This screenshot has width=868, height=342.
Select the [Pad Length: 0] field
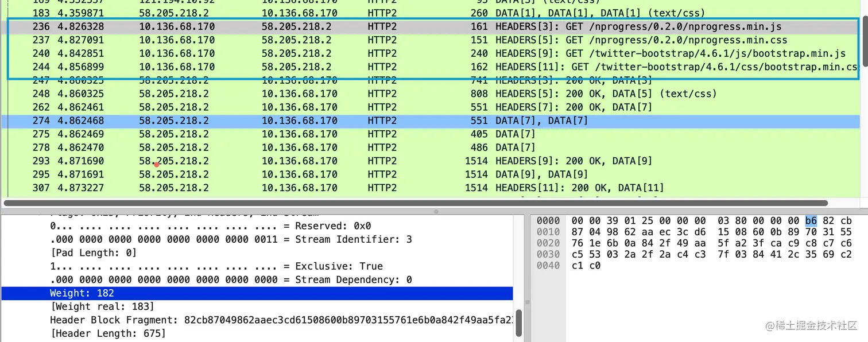point(257,253)
